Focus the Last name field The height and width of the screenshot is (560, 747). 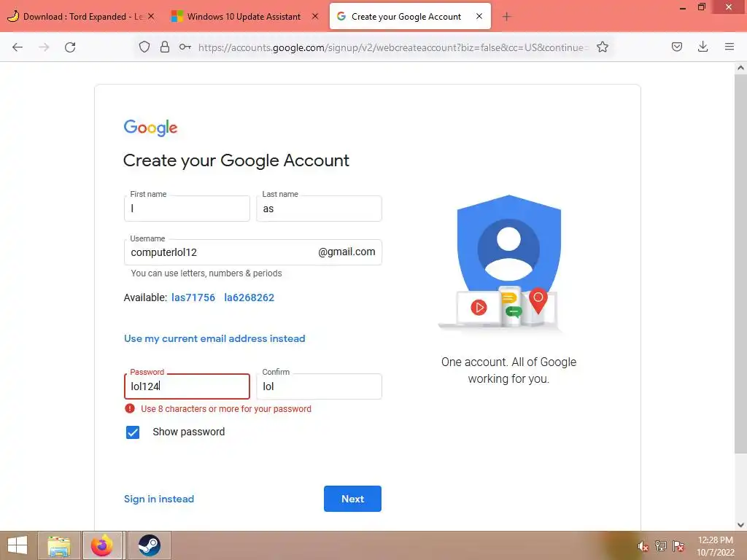coord(319,209)
